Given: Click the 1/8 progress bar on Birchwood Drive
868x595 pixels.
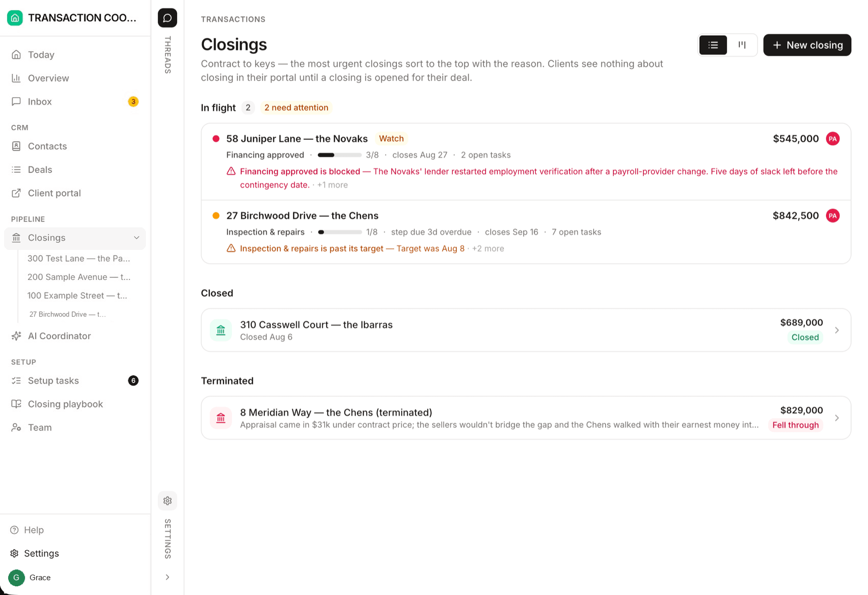Looking at the screenshot, I should tap(339, 232).
